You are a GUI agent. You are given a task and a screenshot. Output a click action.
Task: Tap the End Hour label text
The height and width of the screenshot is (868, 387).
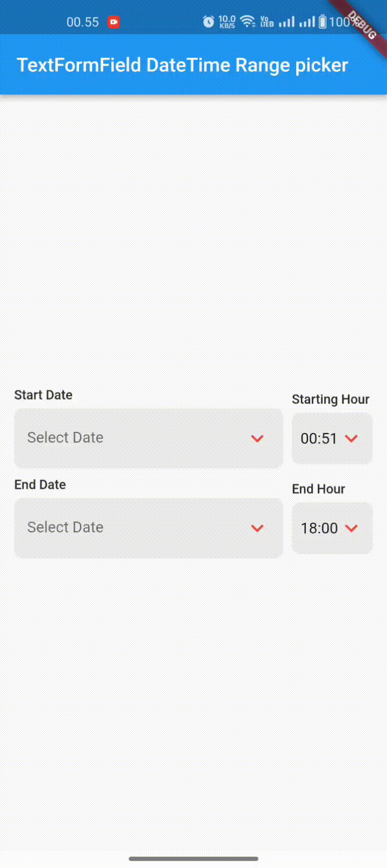tap(318, 489)
